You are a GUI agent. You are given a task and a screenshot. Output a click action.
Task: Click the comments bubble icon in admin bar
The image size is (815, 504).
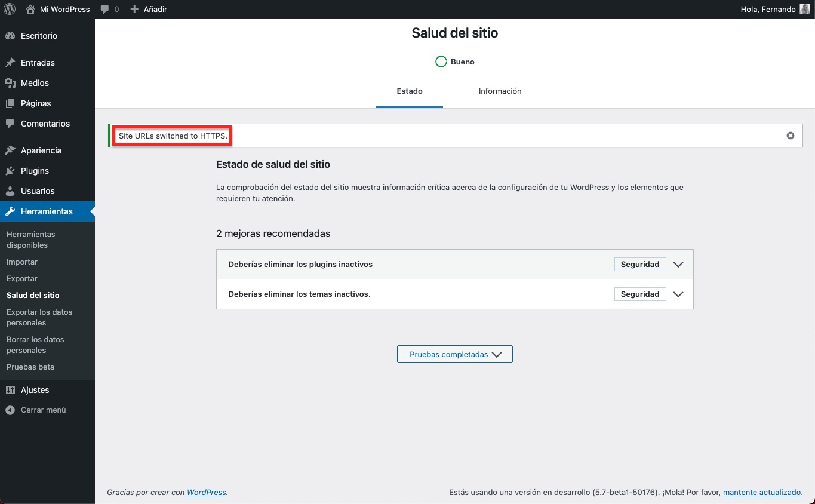pyautogui.click(x=105, y=9)
